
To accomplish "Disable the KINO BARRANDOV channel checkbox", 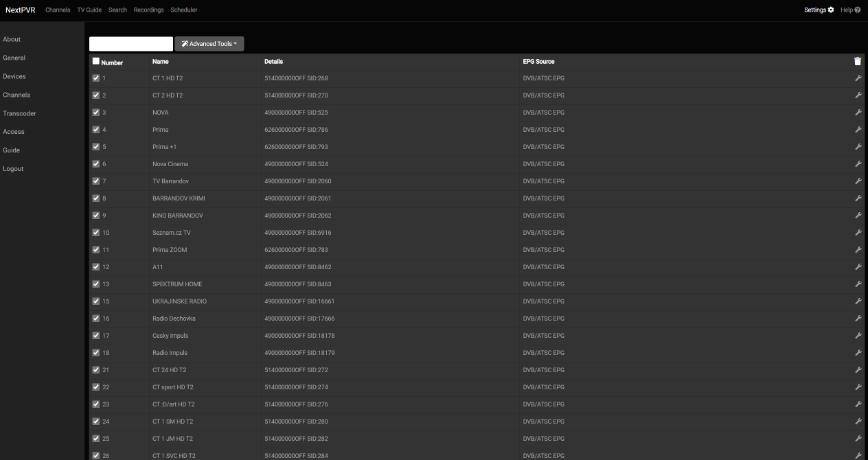I will pyautogui.click(x=96, y=216).
